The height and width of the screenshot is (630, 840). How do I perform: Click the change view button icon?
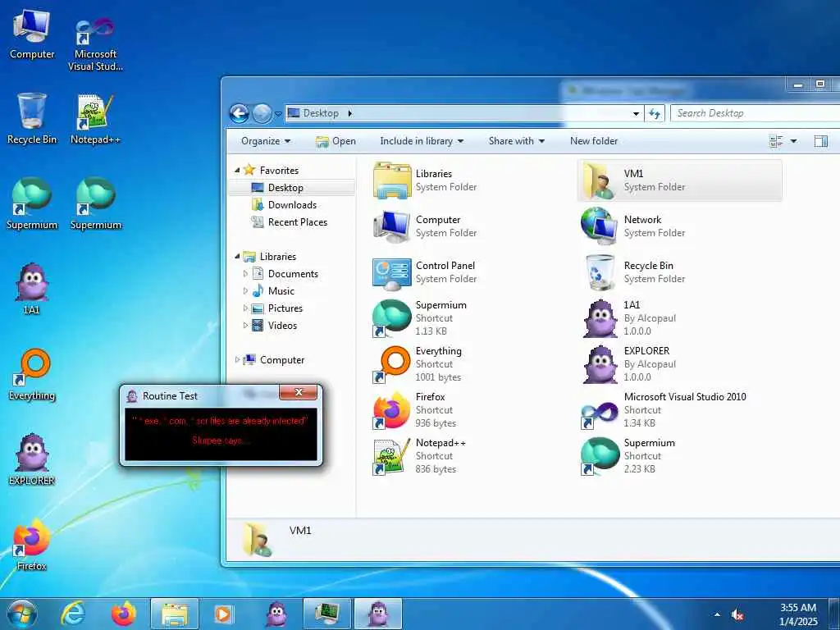[x=776, y=141]
